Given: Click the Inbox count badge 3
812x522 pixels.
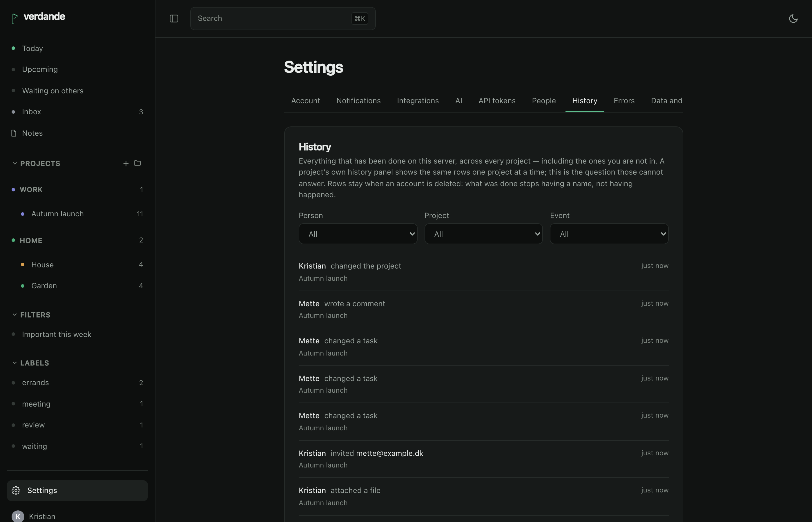Looking at the screenshot, I should (x=141, y=112).
